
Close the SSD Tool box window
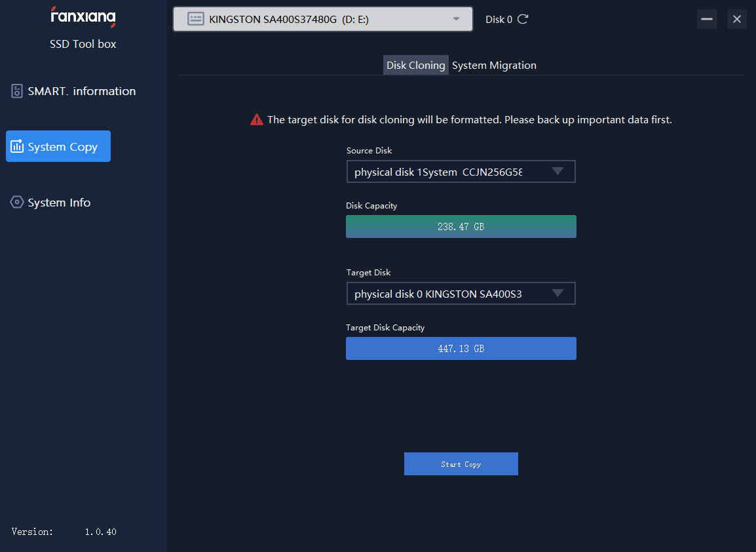click(x=737, y=19)
